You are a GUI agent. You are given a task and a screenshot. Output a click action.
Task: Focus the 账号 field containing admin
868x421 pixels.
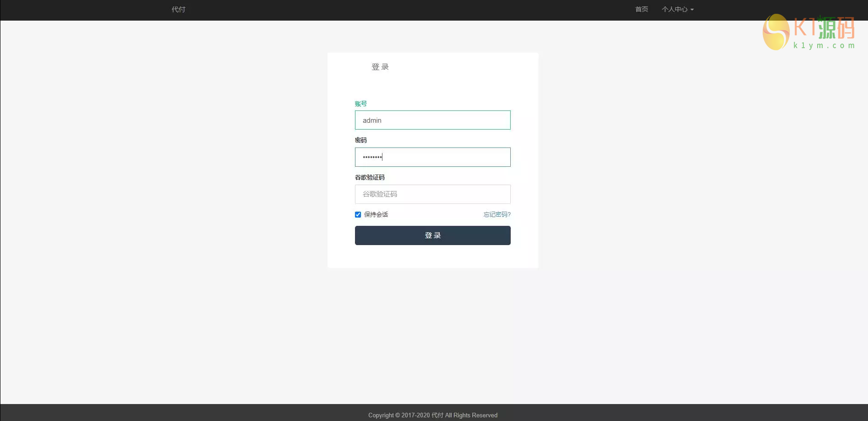(432, 120)
